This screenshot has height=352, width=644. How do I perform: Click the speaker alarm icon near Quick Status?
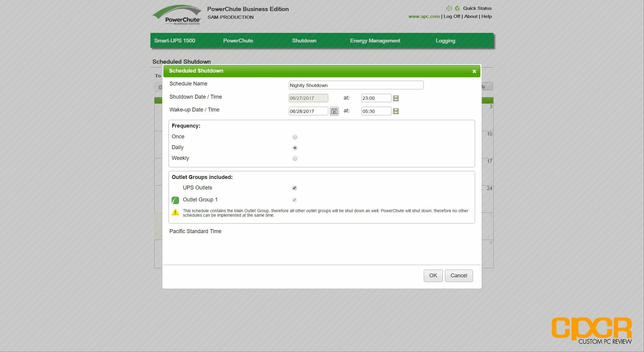coord(449,8)
